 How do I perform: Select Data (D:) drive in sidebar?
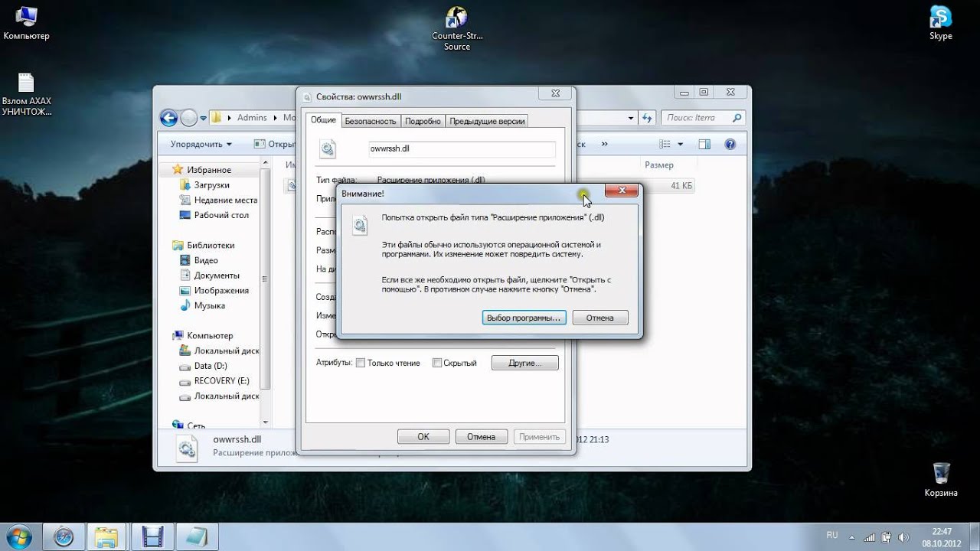(x=203, y=366)
